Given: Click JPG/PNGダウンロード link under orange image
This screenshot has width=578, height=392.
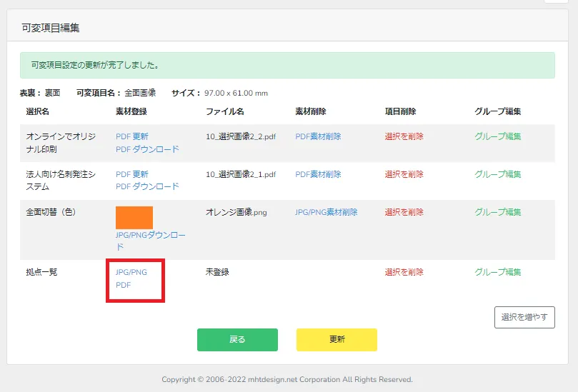Looking at the screenshot, I should tap(150, 235).
